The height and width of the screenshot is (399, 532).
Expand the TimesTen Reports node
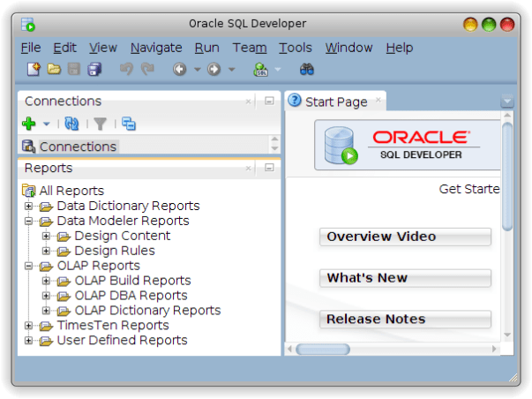coord(29,326)
